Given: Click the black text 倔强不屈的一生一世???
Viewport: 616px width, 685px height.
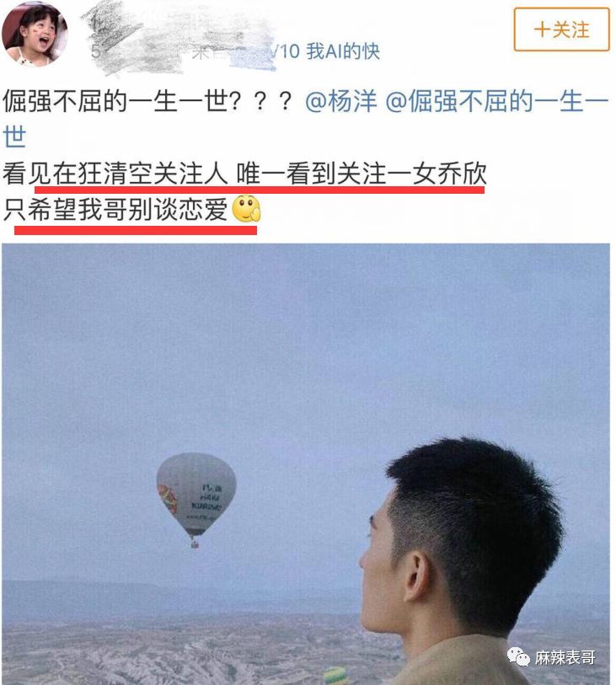Looking at the screenshot, I should 147,101.
